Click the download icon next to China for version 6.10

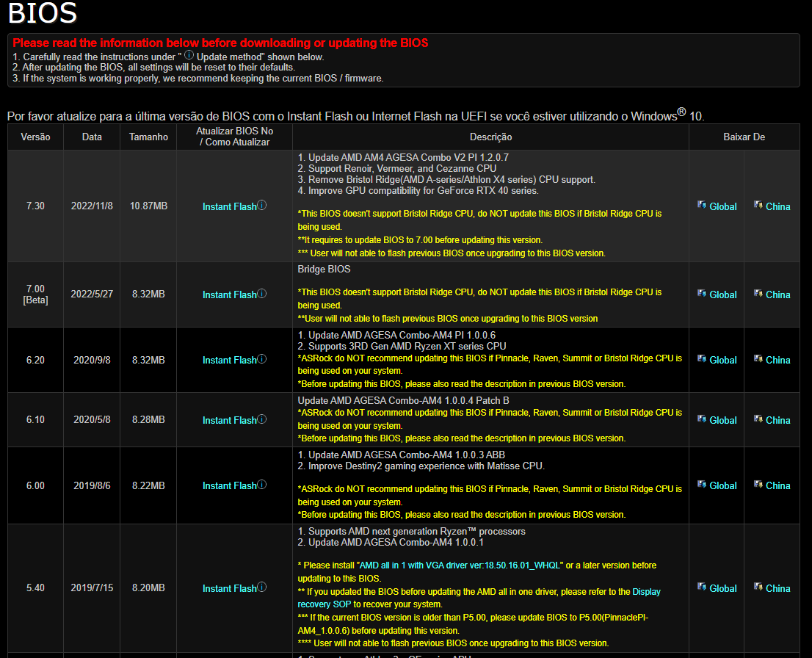click(x=758, y=419)
